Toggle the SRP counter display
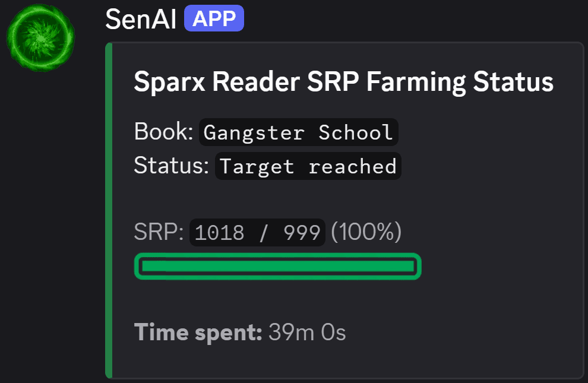 (257, 232)
